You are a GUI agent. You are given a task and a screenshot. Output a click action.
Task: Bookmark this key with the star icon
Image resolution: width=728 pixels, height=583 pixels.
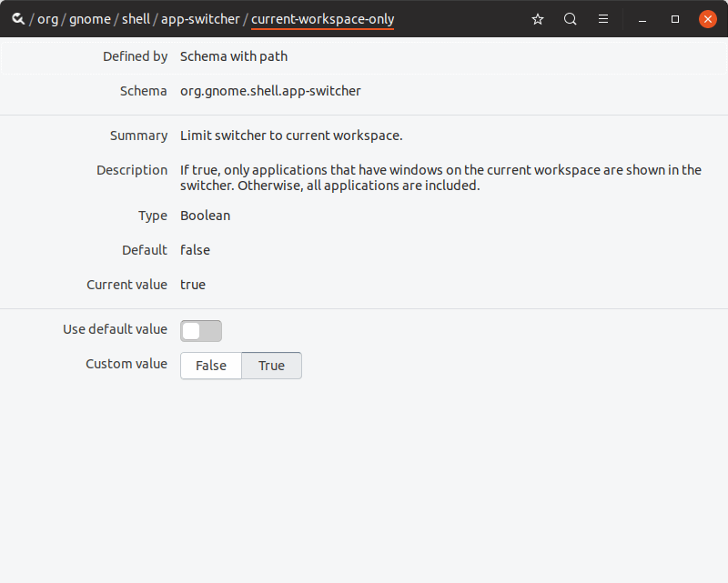click(x=538, y=19)
